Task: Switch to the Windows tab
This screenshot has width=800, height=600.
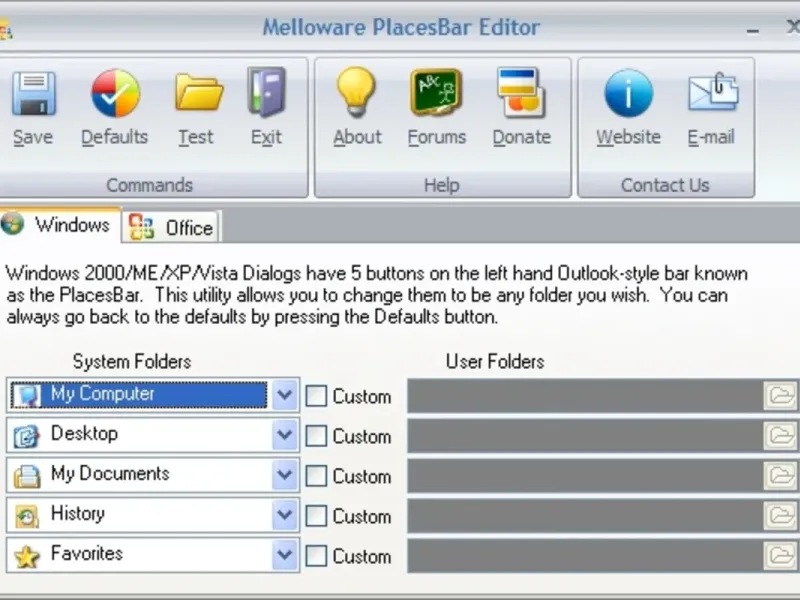Action: (59, 224)
